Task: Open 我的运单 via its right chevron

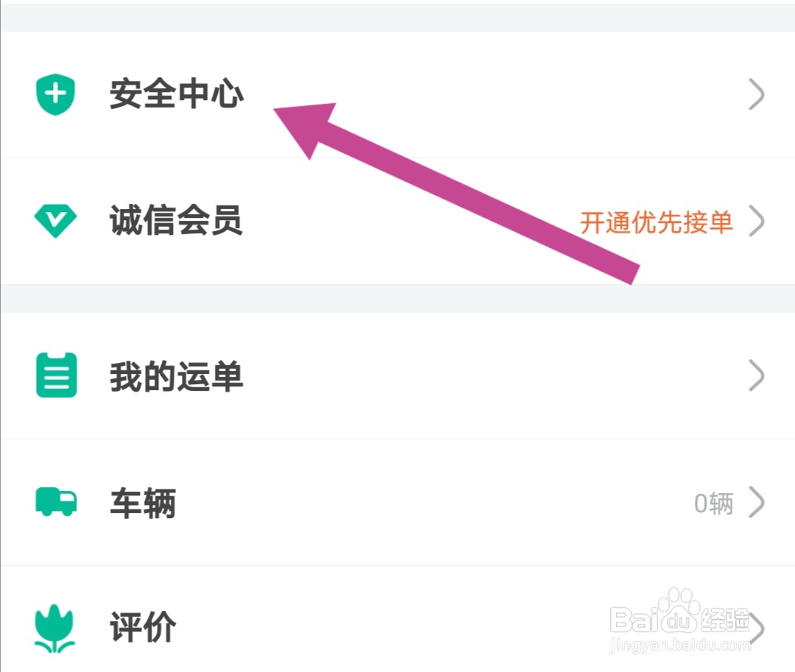Action: tap(756, 376)
